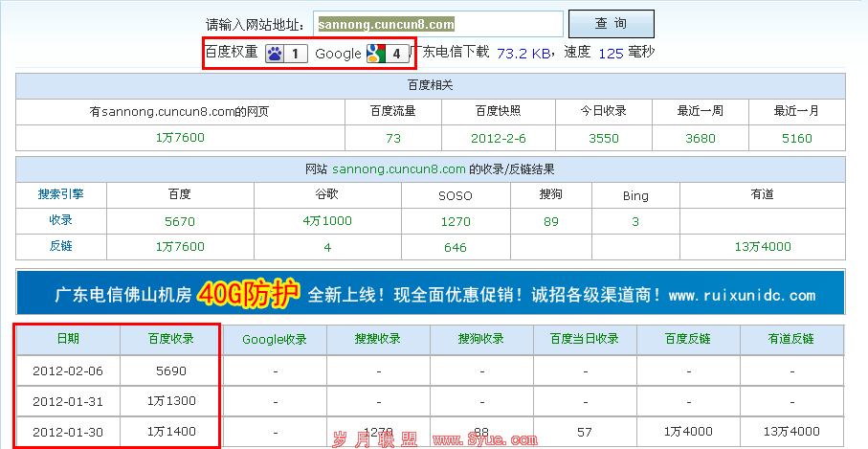
Task: Open the 40G防护 advertisement banner
Action: click(x=430, y=293)
